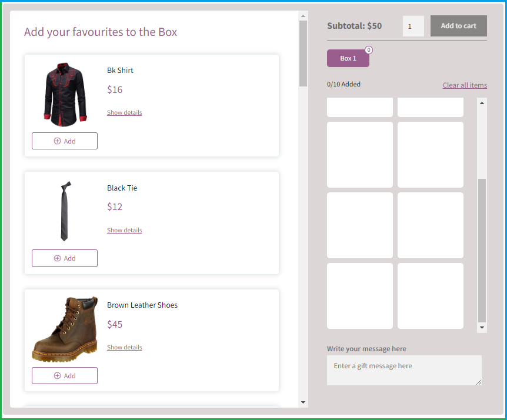Click the resize handle of gift message box
The image size is (507, 420).
[479, 382]
